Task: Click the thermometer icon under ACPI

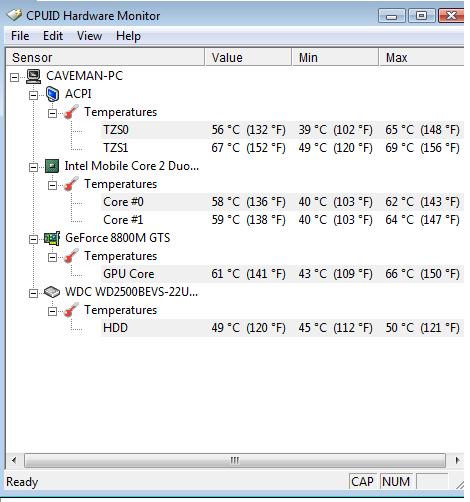Action: (71, 112)
